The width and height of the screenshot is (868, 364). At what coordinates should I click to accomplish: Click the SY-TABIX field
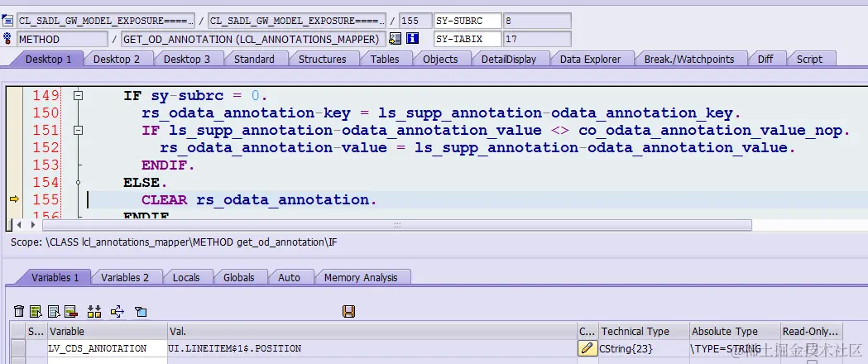pyautogui.click(x=468, y=39)
